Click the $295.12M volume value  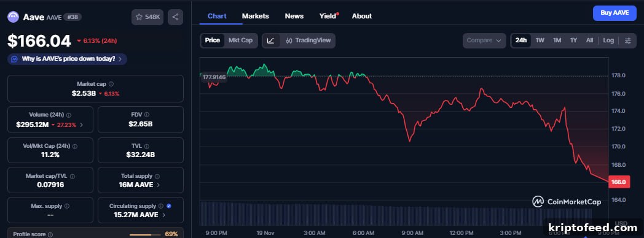[33, 125]
